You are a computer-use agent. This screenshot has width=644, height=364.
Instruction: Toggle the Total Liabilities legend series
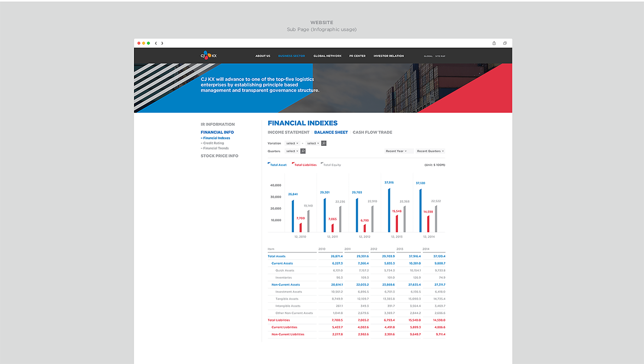click(304, 165)
